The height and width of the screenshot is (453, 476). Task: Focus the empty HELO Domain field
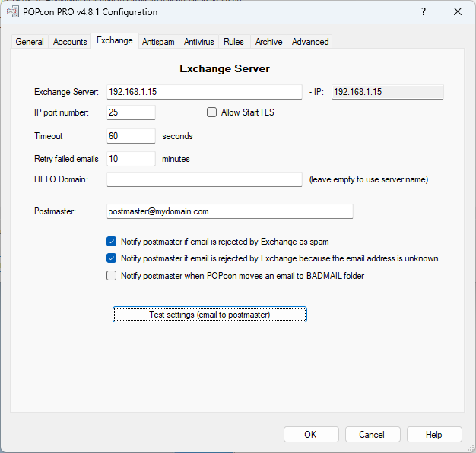pos(204,179)
